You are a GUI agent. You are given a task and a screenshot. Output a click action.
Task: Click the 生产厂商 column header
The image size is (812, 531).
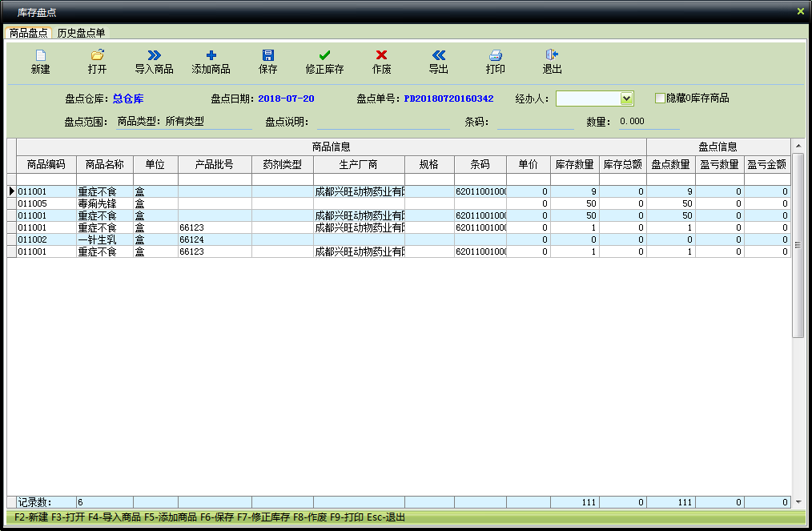pyautogui.click(x=359, y=164)
